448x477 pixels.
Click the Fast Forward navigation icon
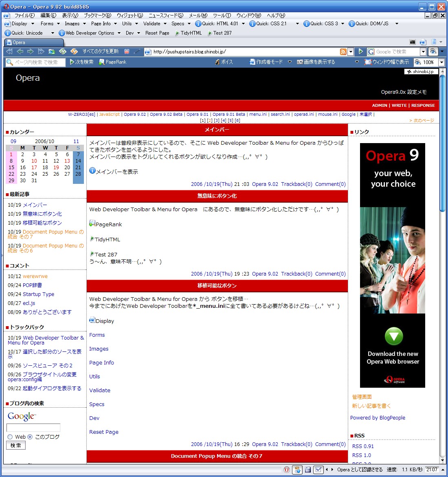41,51
